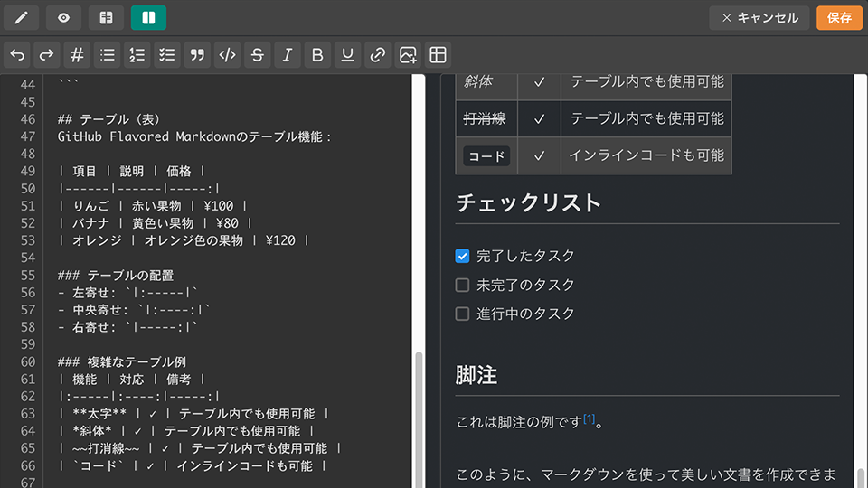This screenshot has width=868, height=488.
Task: Click the コード inline code cell
Action: pyautogui.click(x=486, y=156)
